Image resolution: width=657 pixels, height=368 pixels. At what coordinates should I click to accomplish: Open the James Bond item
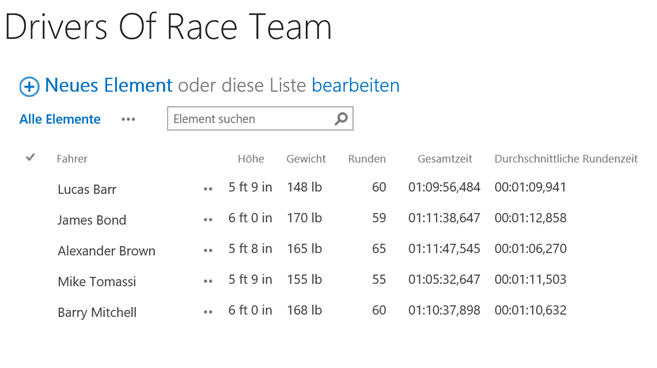(x=92, y=220)
